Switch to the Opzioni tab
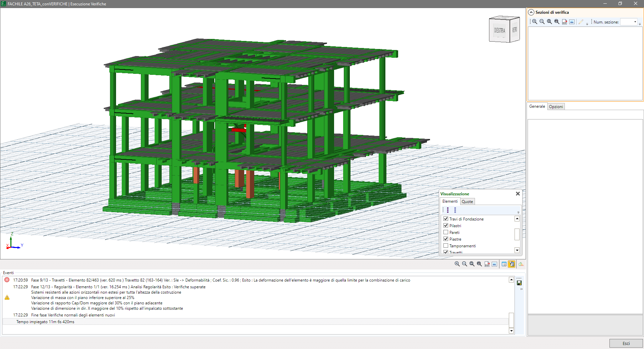The width and height of the screenshot is (644, 349). pos(556,107)
